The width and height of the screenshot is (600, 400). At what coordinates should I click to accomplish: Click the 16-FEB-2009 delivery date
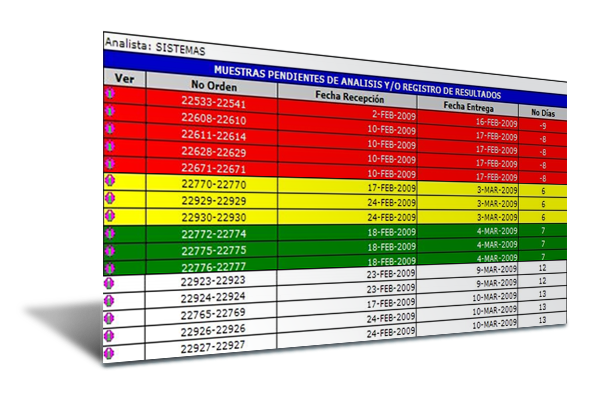pos(496,122)
